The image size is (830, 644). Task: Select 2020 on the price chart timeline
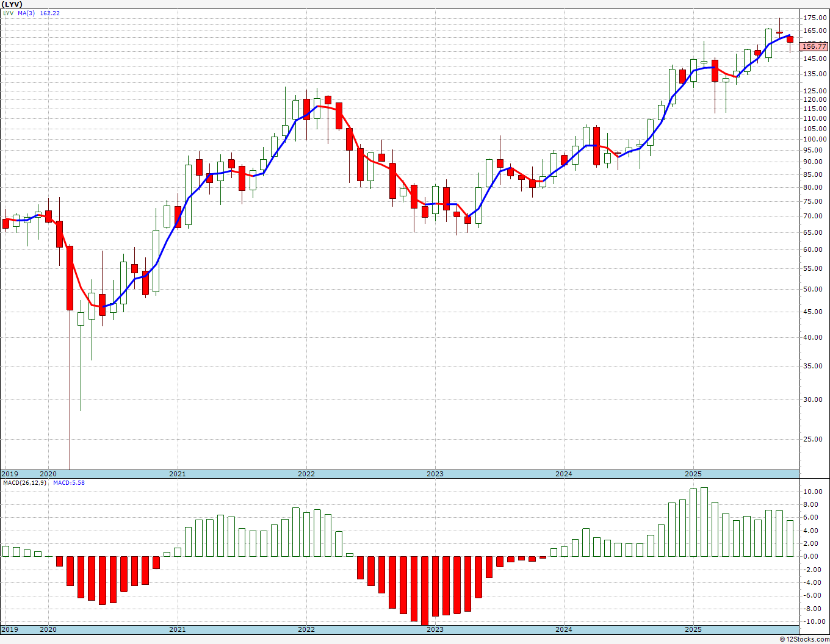tap(48, 474)
